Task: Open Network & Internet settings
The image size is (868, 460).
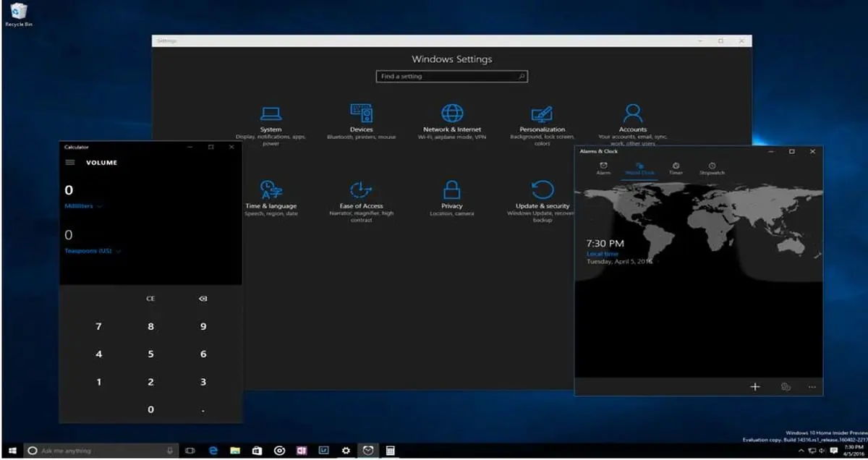Action: pyautogui.click(x=452, y=119)
